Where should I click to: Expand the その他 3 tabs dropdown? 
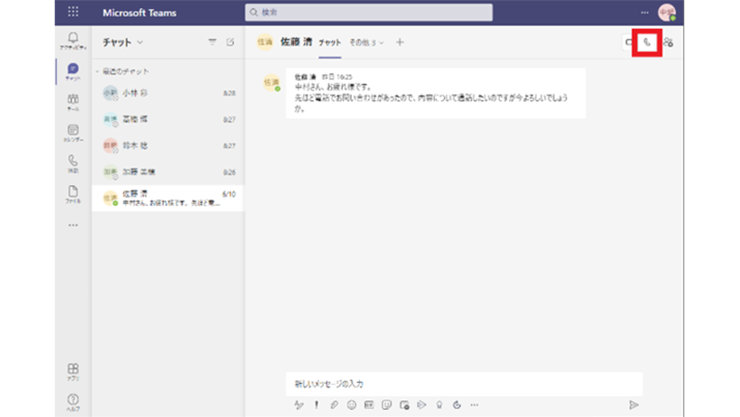(366, 42)
